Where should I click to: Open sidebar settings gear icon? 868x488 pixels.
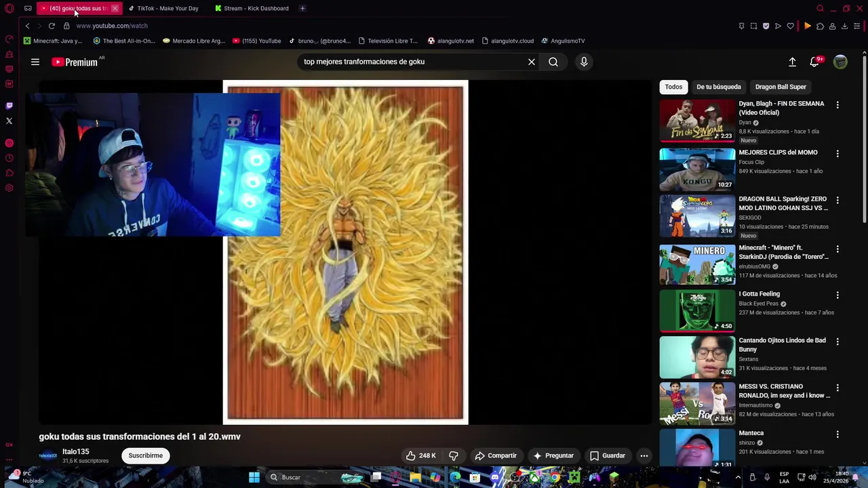(9, 188)
